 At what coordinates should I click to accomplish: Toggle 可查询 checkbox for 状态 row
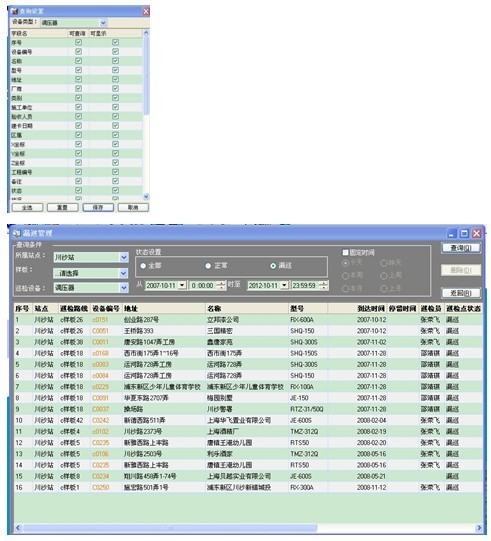(x=79, y=190)
